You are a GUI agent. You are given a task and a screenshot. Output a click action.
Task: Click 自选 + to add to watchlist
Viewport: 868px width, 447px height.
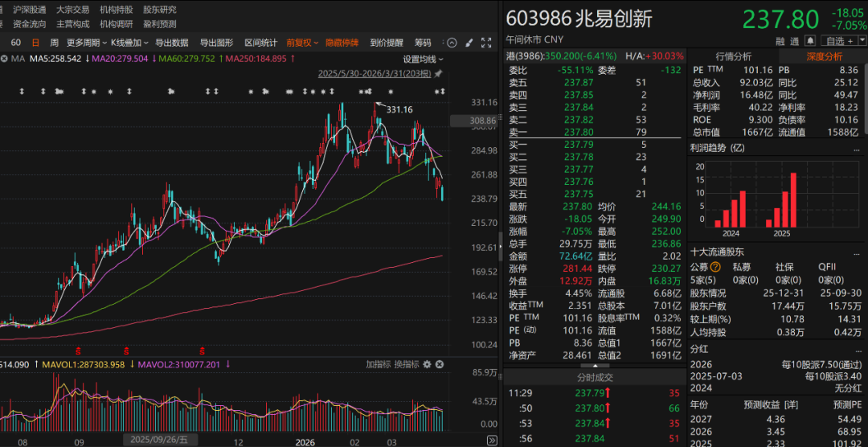[x=840, y=41]
